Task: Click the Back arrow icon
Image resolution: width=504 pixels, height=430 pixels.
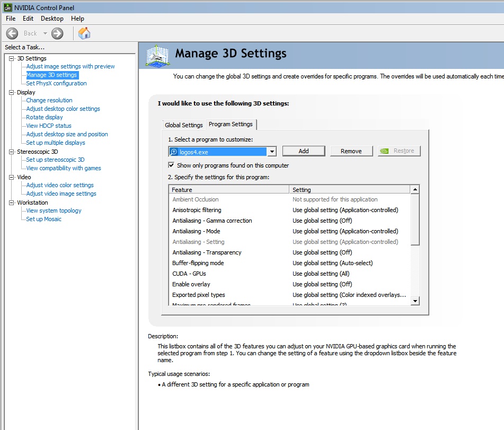Action: pos(12,33)
